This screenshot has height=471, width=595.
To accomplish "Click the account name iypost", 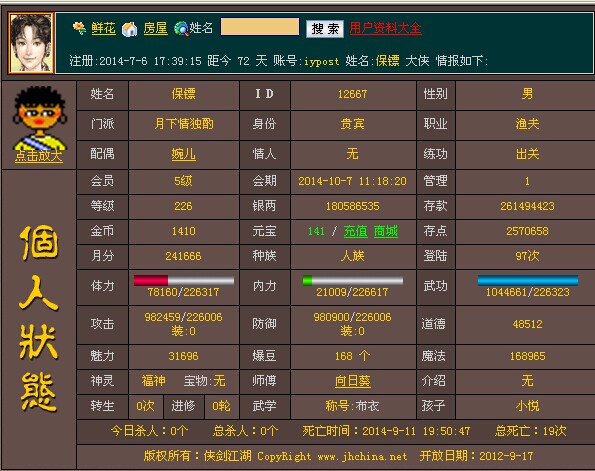I will click(321, 61).
